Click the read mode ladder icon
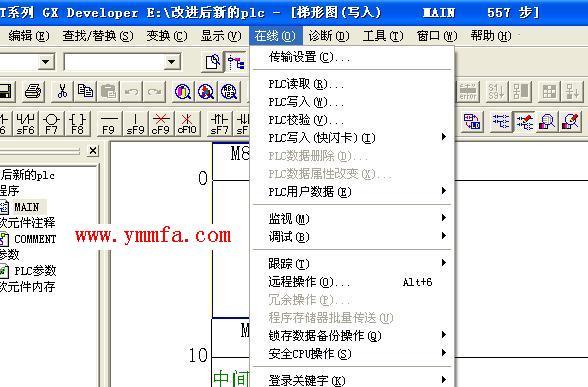588x387 pixels. tap(501, 122)
